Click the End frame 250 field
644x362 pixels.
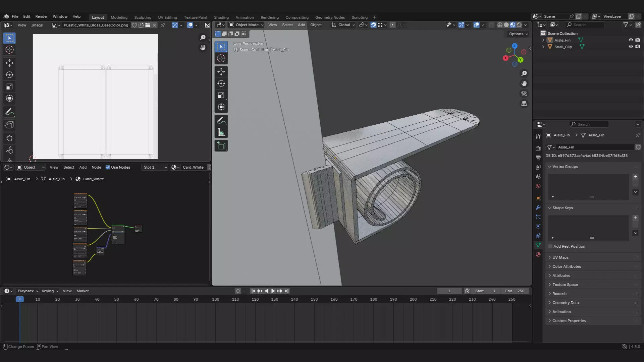click(x=515, y=291)
